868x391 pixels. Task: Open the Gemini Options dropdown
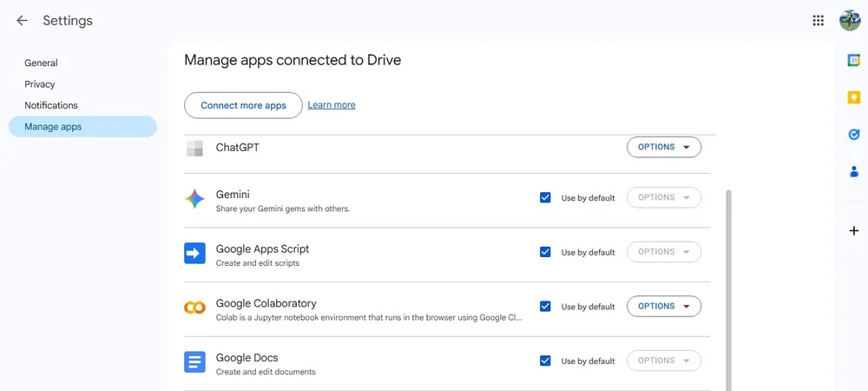click(x=664, y=197)
